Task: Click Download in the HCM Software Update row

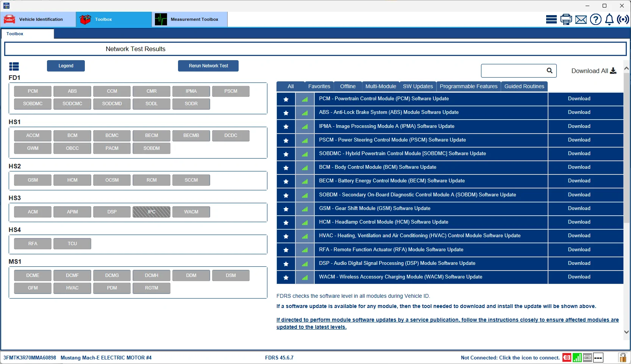Action: point(579,222)
